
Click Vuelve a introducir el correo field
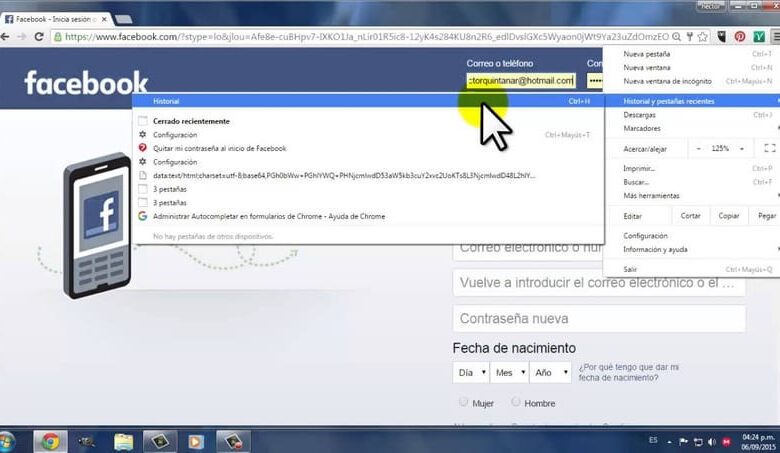(599, 283)
